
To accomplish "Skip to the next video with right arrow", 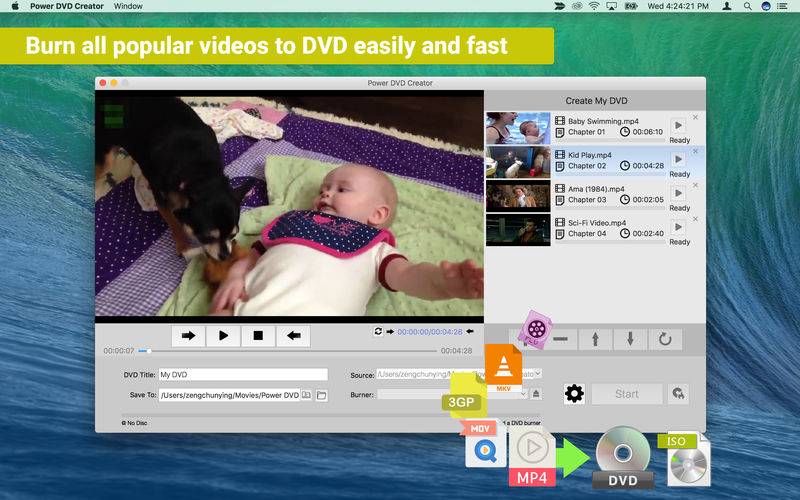I will tap(188, 336).
